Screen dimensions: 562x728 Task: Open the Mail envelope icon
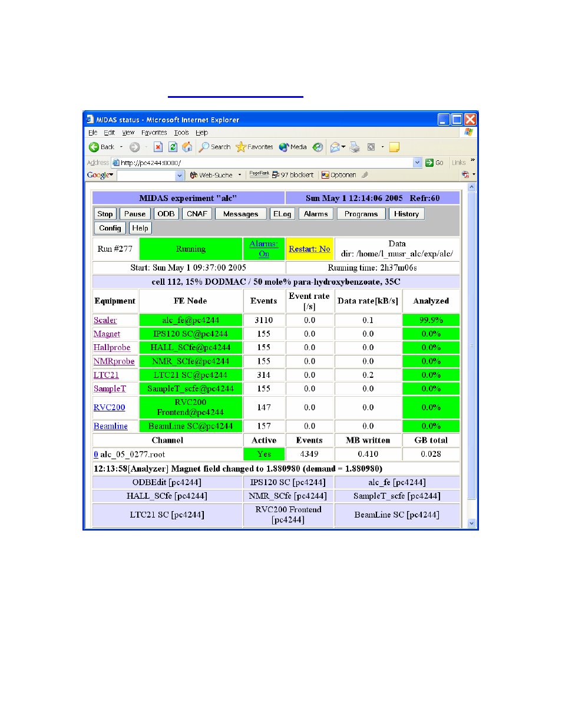[x=335, y=147]
